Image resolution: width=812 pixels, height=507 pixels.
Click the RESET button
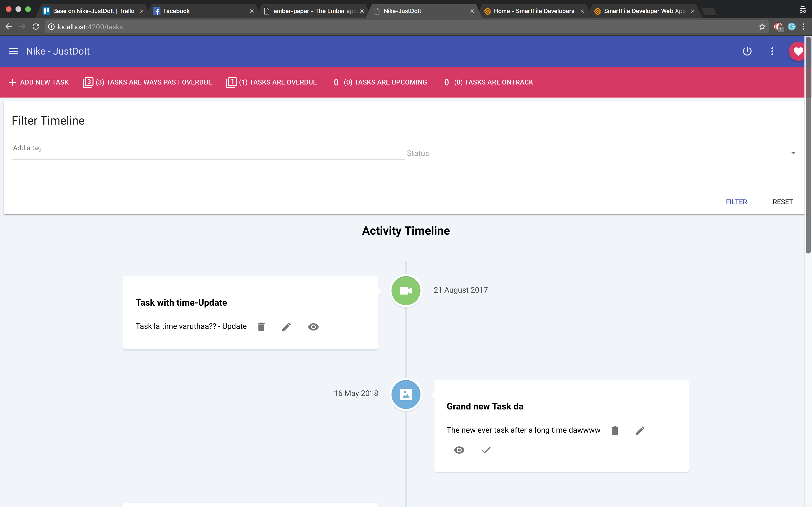click(x=783, y=202)
